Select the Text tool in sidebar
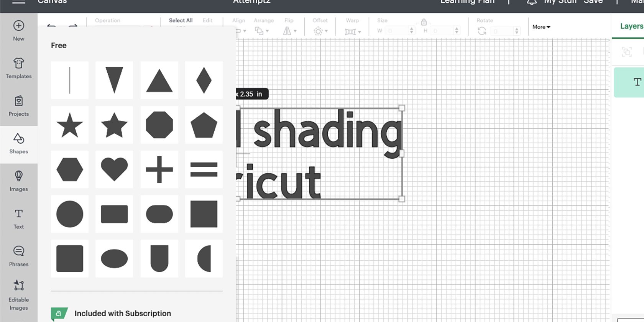 point(18,219)
